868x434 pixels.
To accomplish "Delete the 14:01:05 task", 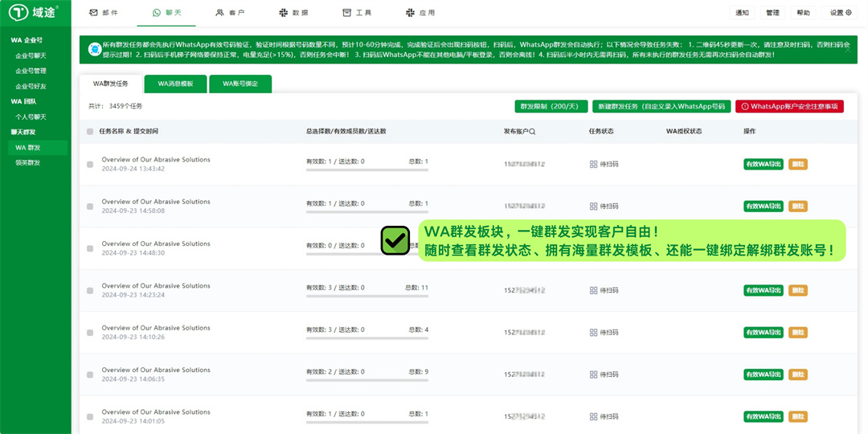I will coord(798,416).
